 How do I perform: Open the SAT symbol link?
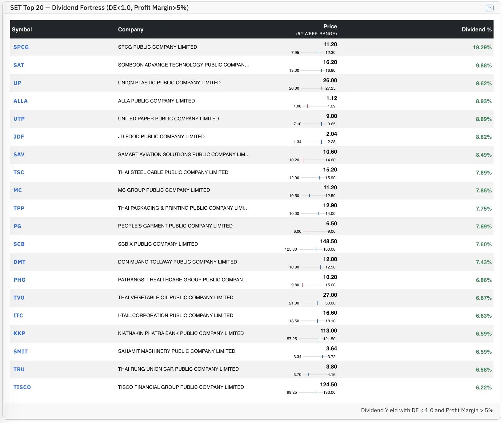[19, 65]
